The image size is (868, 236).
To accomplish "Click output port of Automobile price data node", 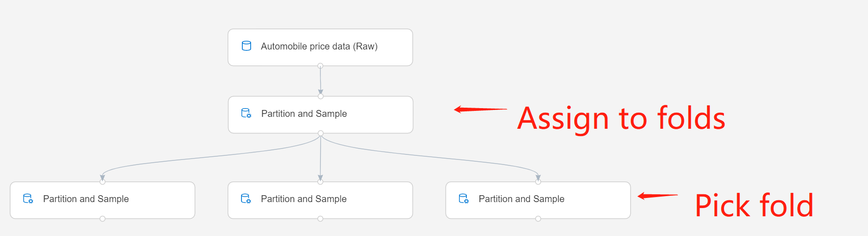I will tap(320, 66).
